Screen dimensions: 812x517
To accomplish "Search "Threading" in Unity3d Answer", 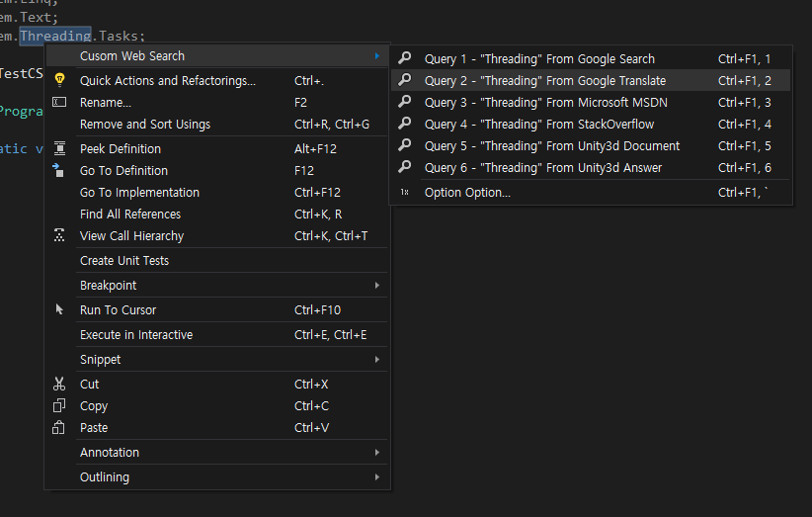I will click(591, 168).
